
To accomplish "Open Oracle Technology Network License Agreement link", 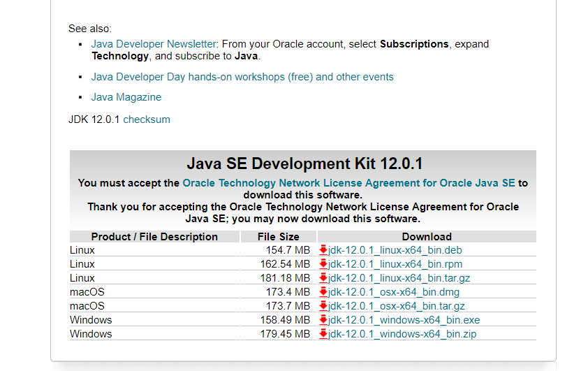I will [x=348, y=183].
